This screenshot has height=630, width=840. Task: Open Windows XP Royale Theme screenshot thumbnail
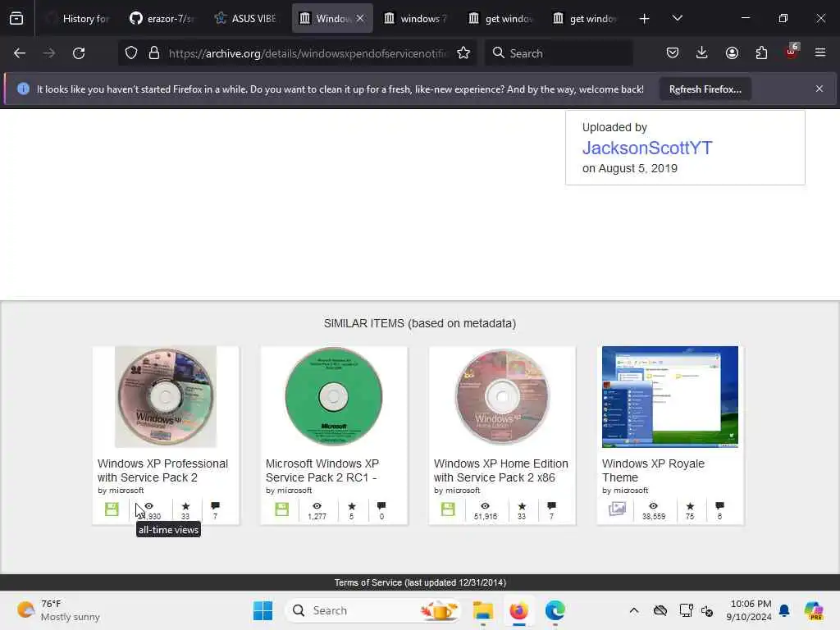pos(669,396)
